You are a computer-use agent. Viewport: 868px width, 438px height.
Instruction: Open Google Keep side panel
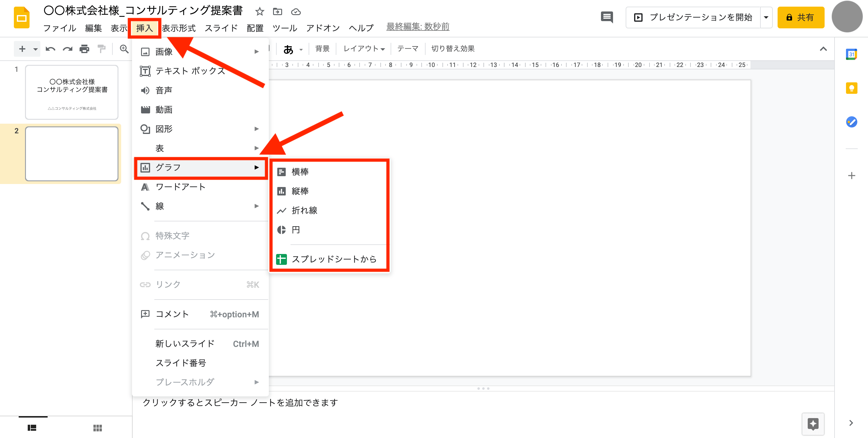pos(851,88)
